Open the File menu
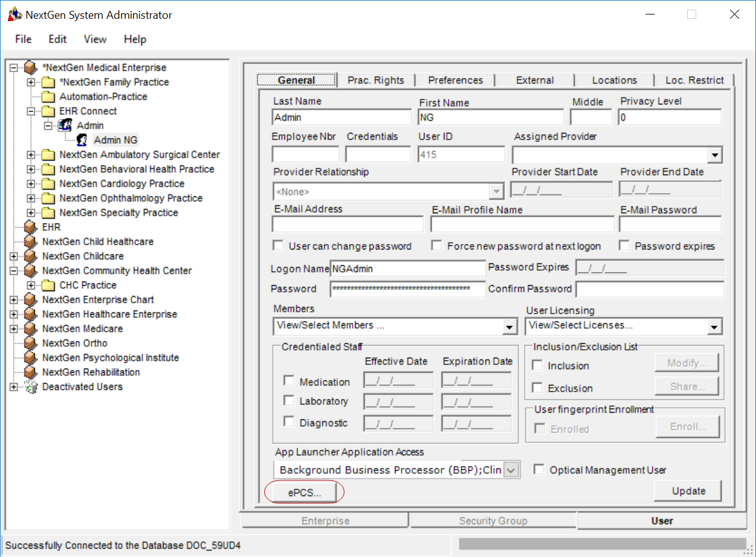 pos(24,39)
